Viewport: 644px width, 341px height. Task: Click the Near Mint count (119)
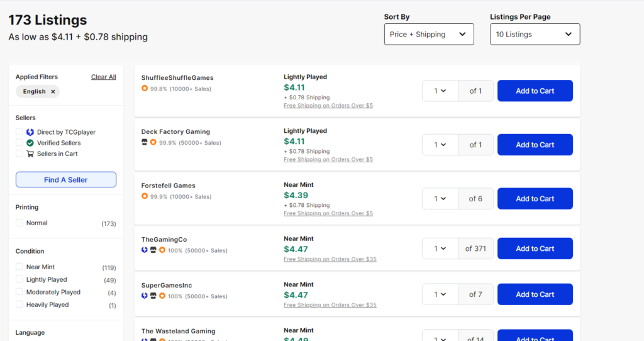[109, 268]
